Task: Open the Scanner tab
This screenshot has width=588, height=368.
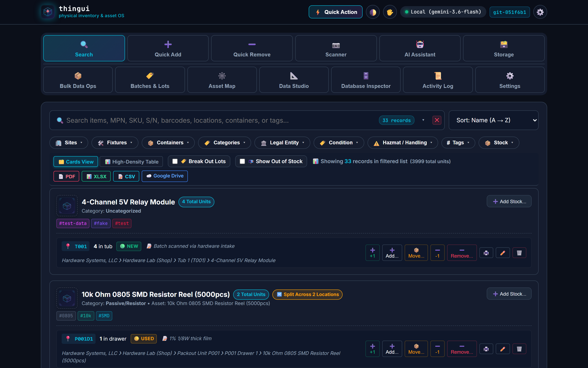Action: coord(336,48)
